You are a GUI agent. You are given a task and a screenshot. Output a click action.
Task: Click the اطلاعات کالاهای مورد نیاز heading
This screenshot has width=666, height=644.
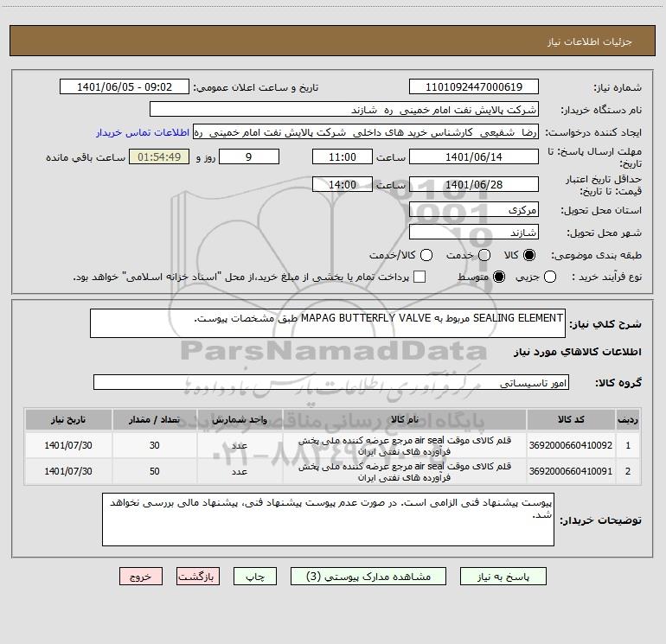point(577,352)
